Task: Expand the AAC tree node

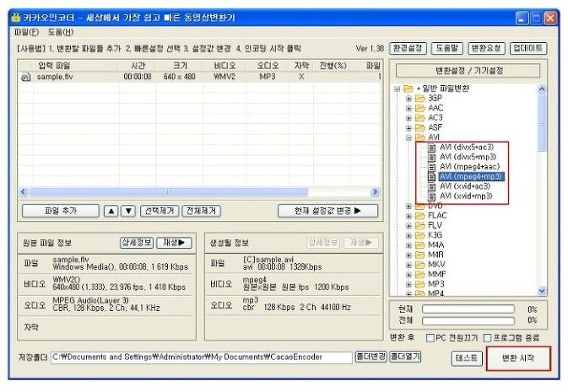Action: pyautogui.click(x=408, y=109)
